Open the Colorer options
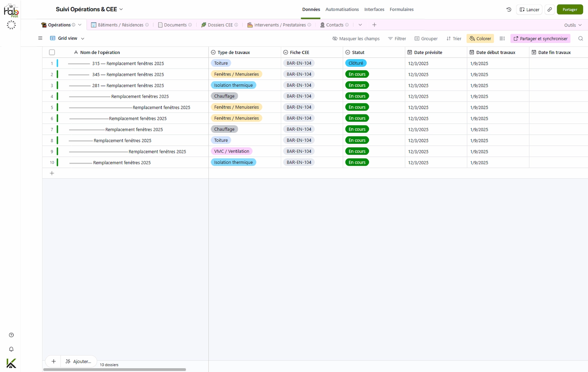 pos(480,39)
